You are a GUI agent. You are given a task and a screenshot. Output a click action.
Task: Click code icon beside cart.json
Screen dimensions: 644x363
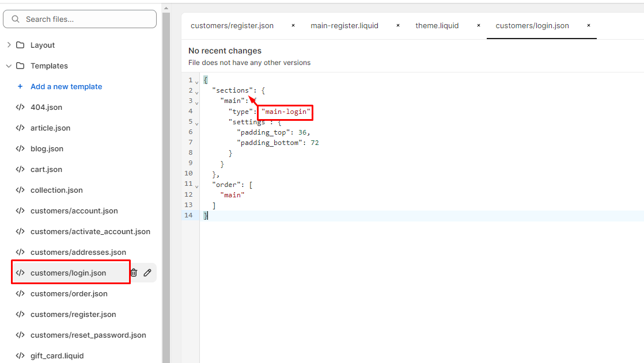20,169
